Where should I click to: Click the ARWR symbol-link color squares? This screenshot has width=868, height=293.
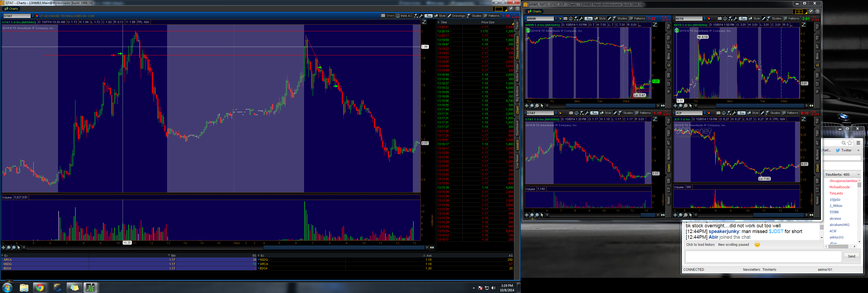point(560,18)
